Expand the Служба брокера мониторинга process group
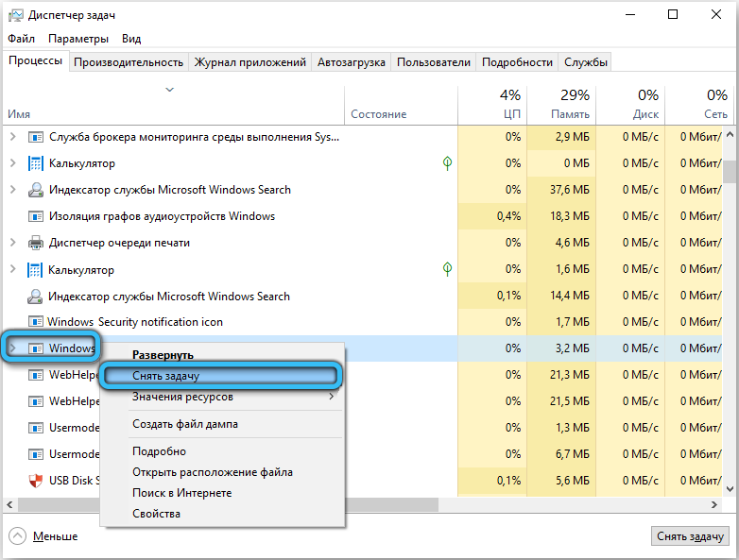This screenshot has width=739, height=560. coord(12,137)
